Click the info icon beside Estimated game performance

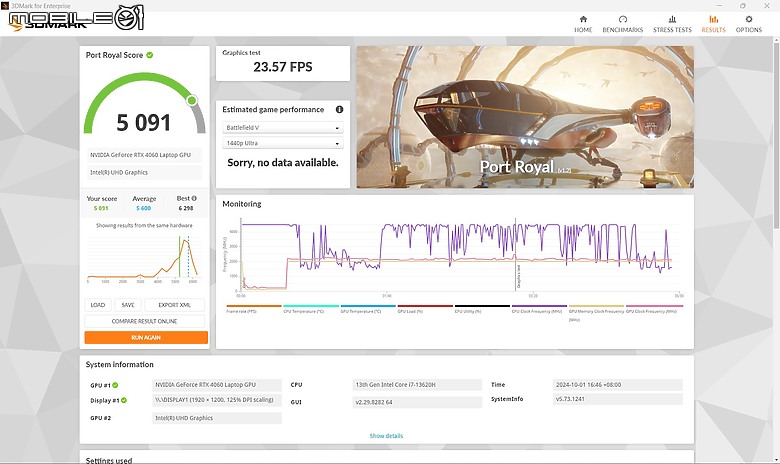339,109
